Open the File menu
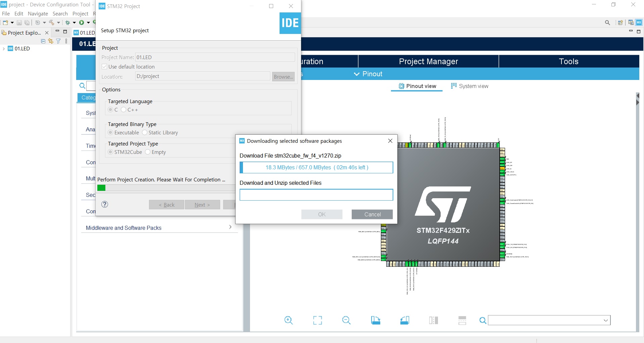644x343 pixels. coord(6,13)
